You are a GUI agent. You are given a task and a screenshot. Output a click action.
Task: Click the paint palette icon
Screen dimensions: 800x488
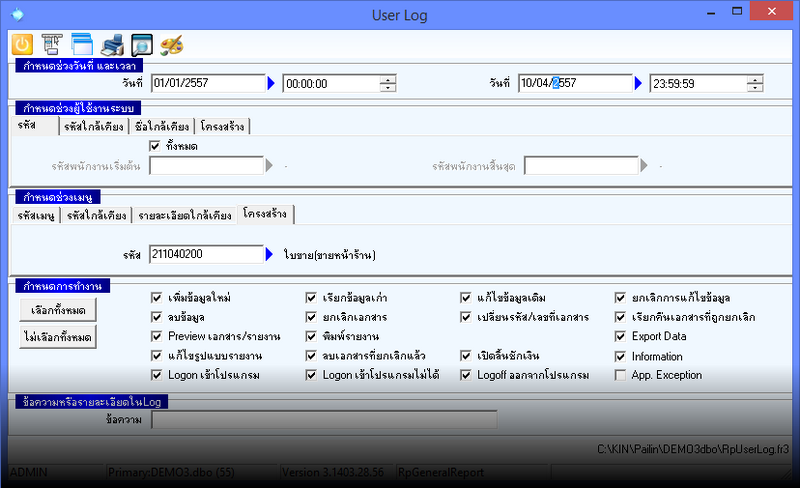(x=172, y=44)
